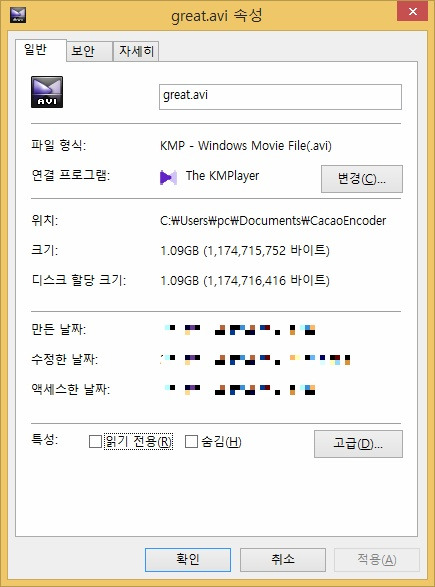
Task: Click the 액세스한 날짜: label
Action: pyautogui.click(x=71, y=389)
